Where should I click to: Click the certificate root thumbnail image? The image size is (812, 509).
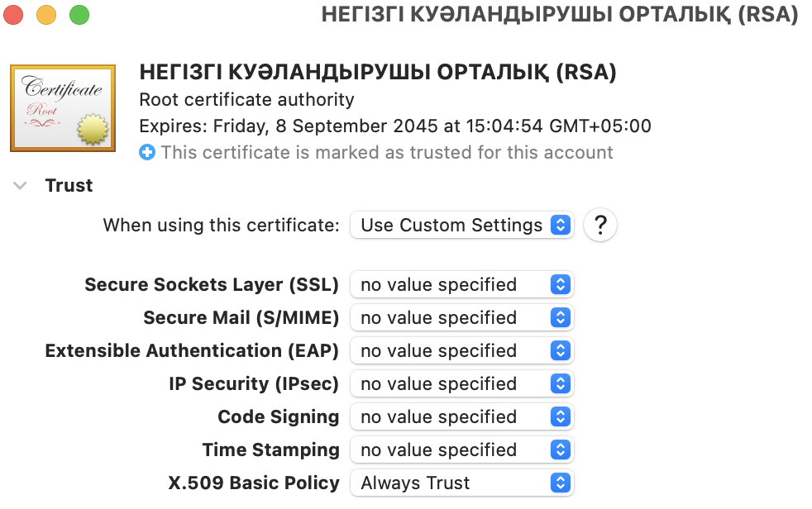point(62,107)
